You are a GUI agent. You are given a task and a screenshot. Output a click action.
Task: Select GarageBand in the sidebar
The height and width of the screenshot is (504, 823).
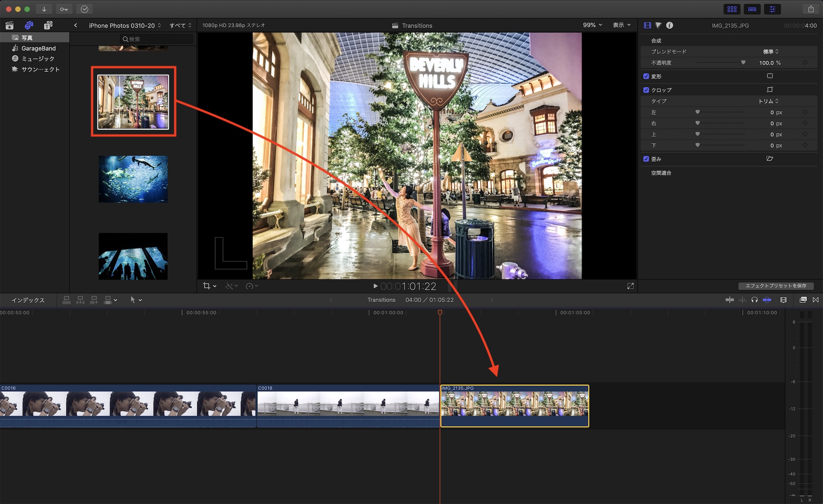pyautogui.click(x=38, y=48)
